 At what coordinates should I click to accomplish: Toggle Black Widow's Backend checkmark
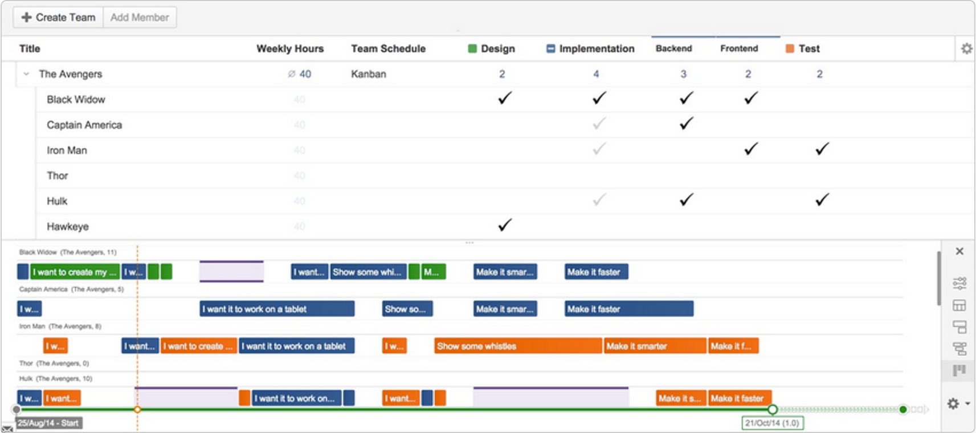687,98
